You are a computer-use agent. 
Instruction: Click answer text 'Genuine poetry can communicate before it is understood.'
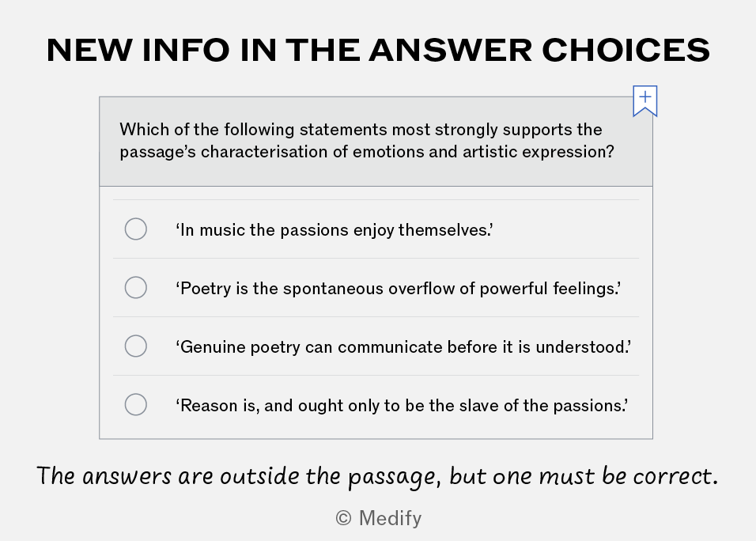(x=403, y=346)
